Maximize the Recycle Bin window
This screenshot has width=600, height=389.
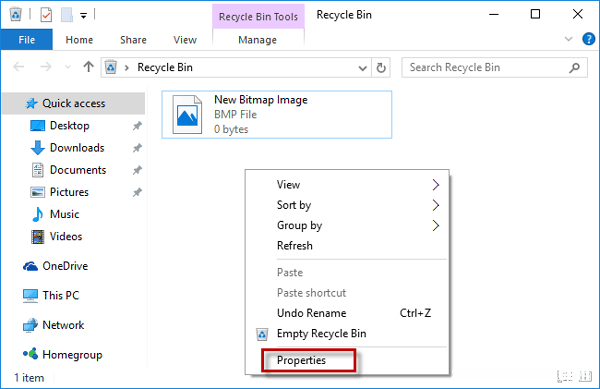535,15
